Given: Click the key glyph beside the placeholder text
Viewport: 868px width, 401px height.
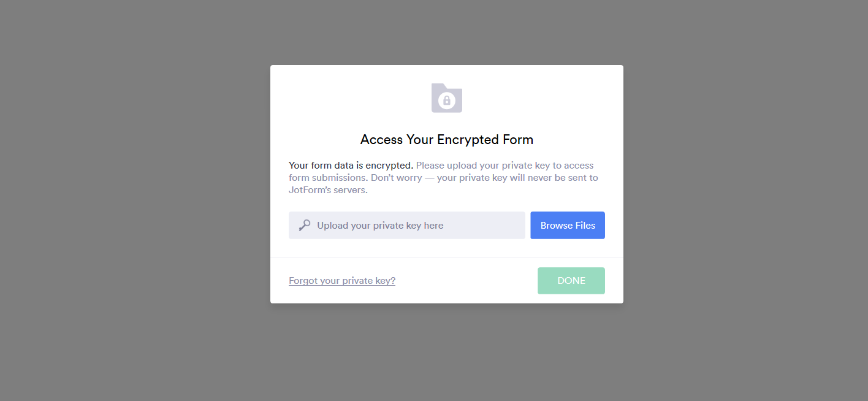Looking at the screenshot, I should click(x=305, y=225).
